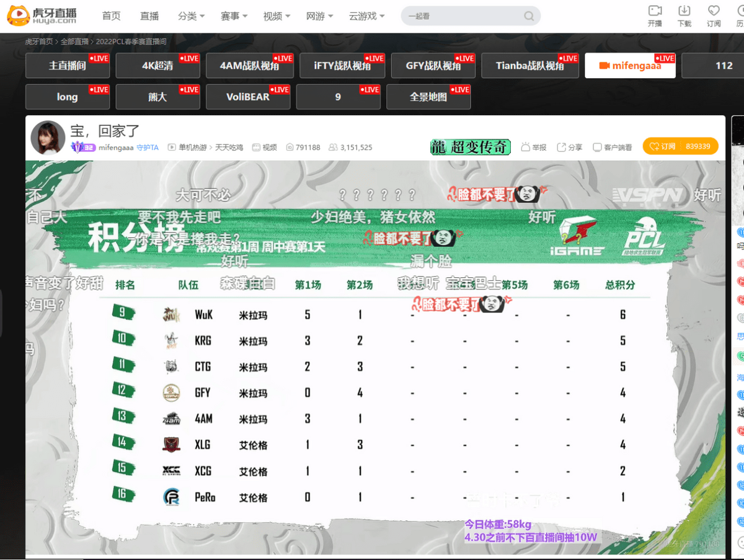Switch to the 4AM战队视角 tab

(250, 66)
